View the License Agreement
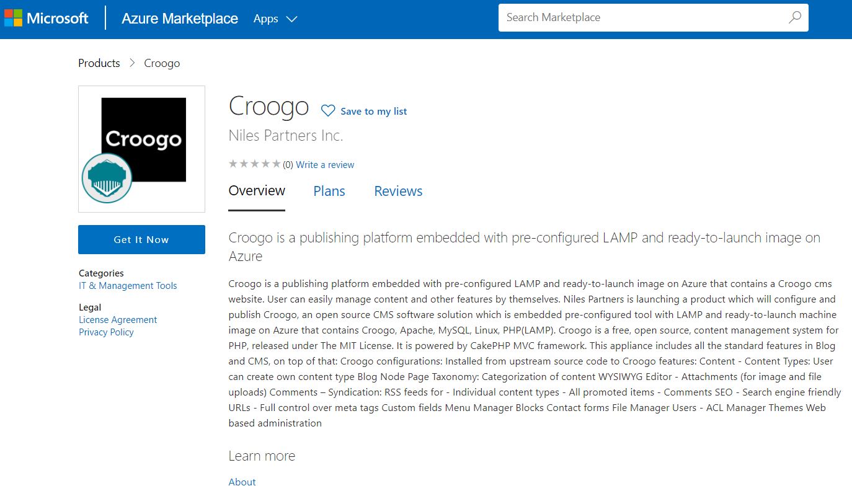 (118, 320)
